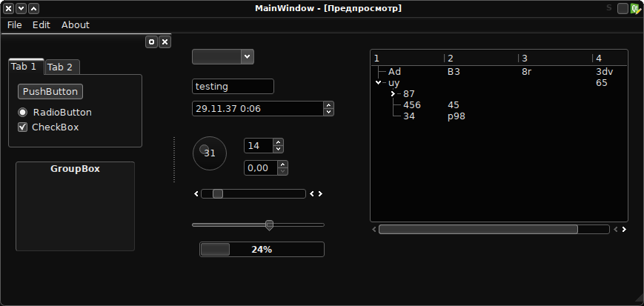Click the round dial showing 31
Viewport: 644px width, 306px height.
210,153
